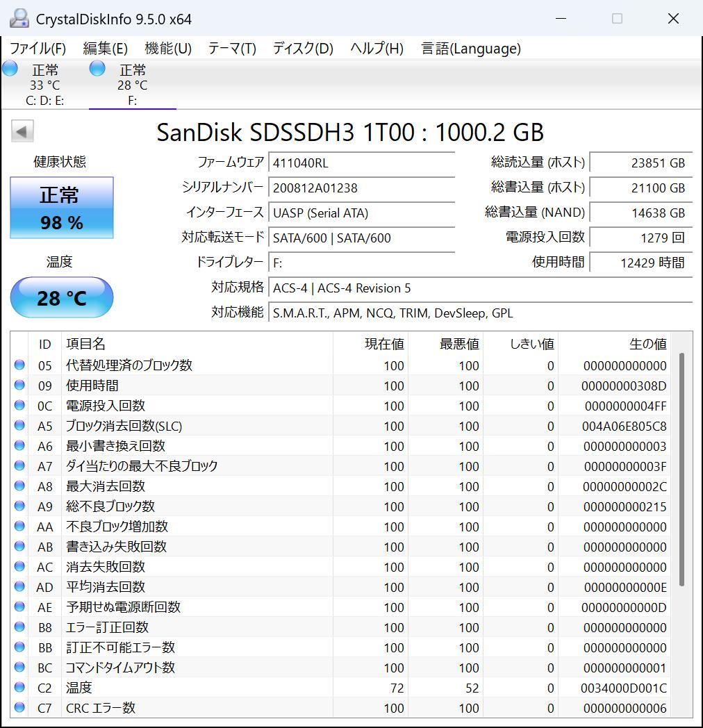Click the 生の値 column header
The height and width of the screenshot is (728, 703).
point(614,344)
